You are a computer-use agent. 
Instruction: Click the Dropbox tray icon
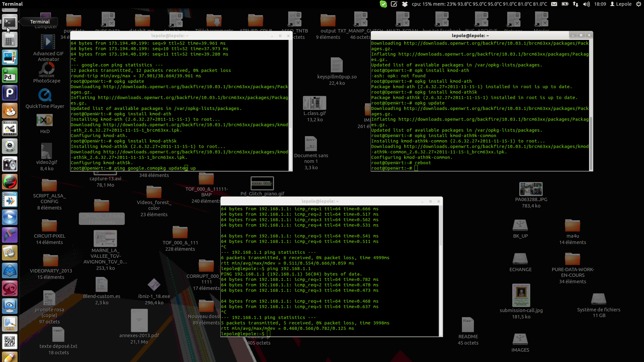click(x=405, y=4)
